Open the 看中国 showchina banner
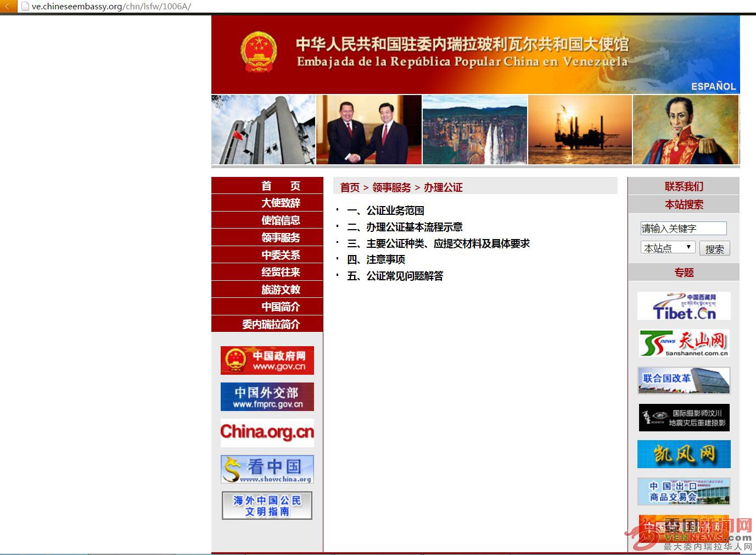756x555 pixels. [x=267, y=469]
